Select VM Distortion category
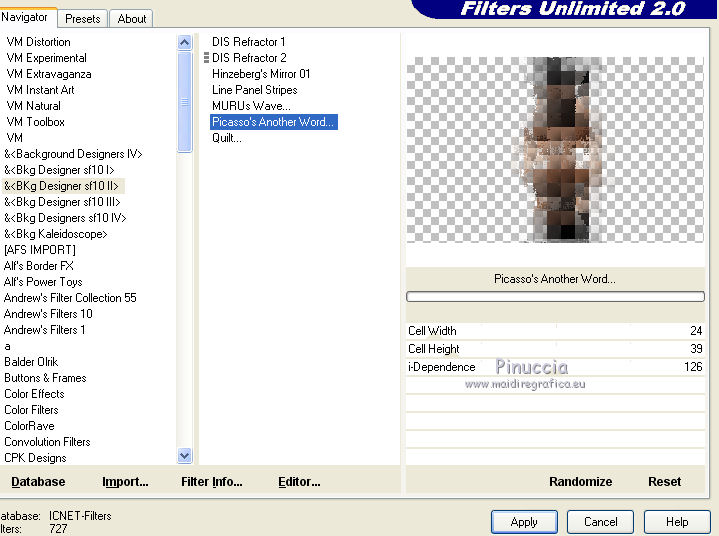Screen dimensions: 719x536 [x=39, y=42]
